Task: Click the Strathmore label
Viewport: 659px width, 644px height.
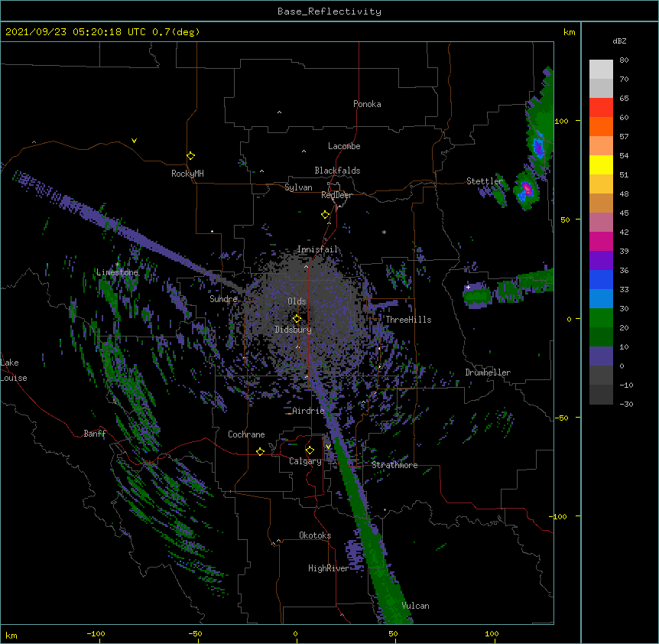Action: pyautogui.click(x=394, y=465)
